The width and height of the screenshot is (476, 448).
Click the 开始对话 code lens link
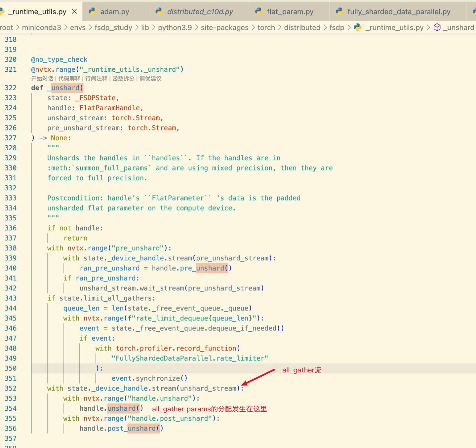click(42, 79)
